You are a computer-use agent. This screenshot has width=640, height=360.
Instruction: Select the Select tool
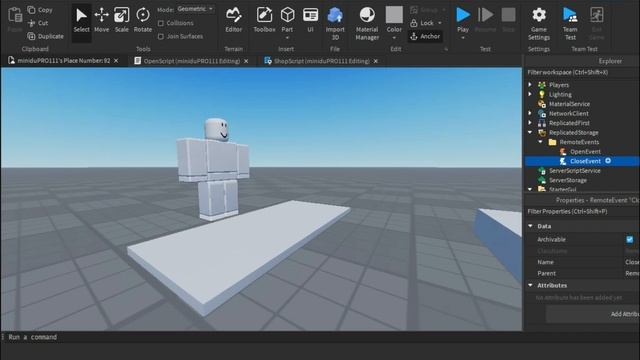point(81,20)
